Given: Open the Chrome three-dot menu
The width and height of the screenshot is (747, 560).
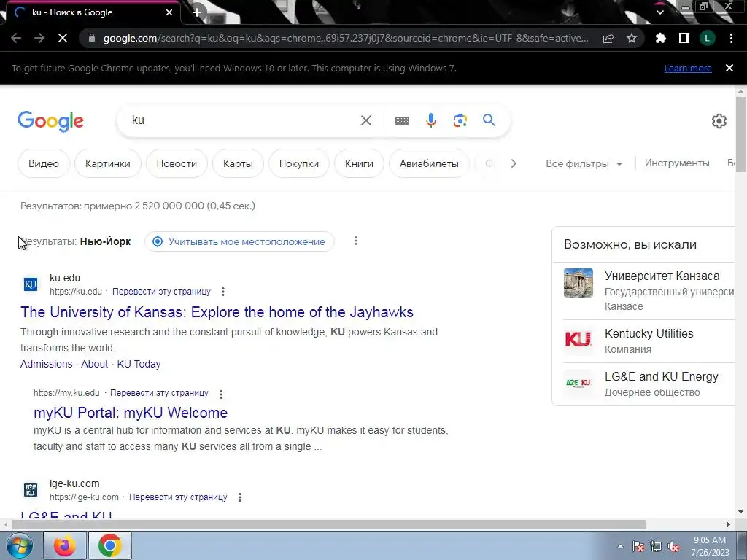Looking at the screenshot, I should [x=731, y=38].
